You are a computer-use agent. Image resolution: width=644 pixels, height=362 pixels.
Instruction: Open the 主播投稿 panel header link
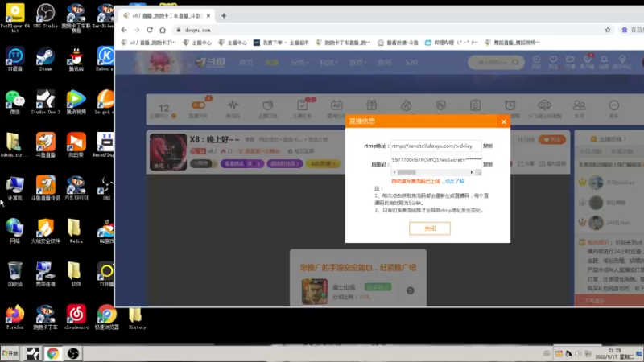point(609,139)
